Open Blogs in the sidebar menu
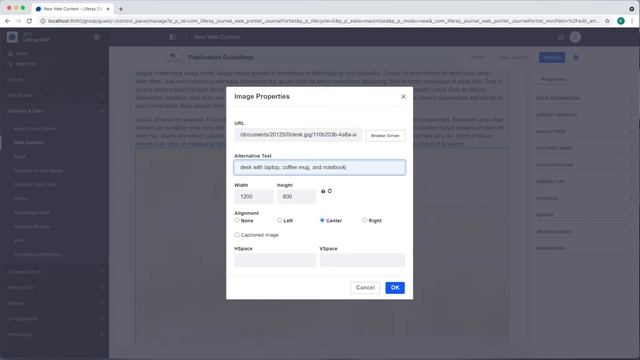640x360 pixels. coord(20,157)
